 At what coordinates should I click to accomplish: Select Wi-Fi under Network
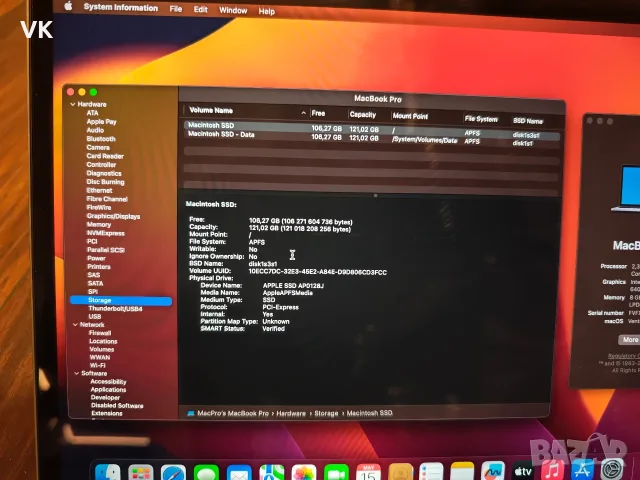pyautogui.click(x=98, y=365)
